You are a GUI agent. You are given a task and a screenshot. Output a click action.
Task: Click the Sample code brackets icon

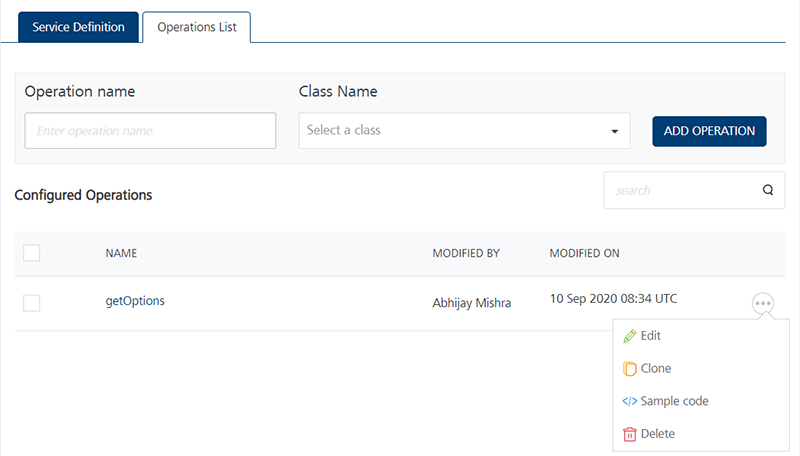(x=629, y=401)
